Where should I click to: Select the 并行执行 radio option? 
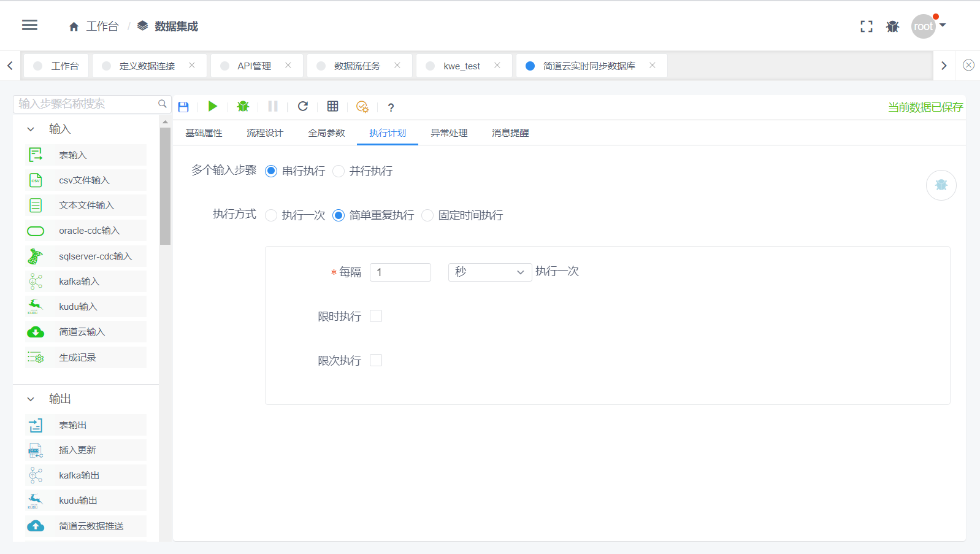click(339, 171)
